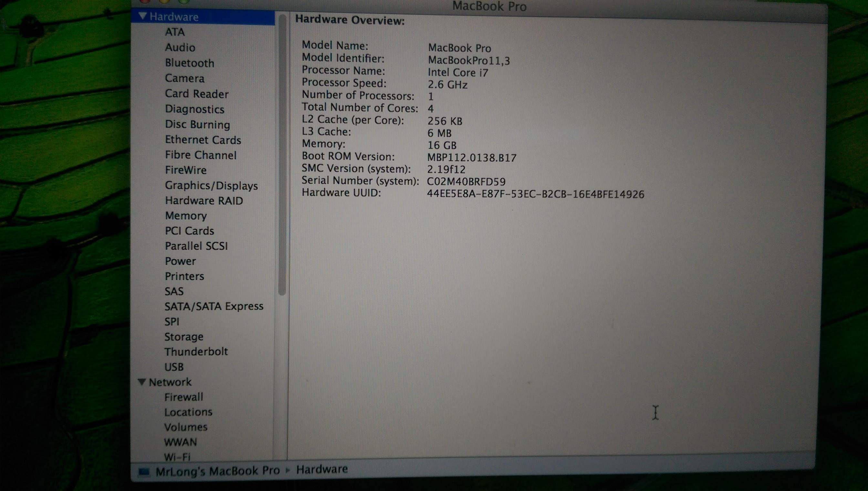
Task: Collapse the Hardware disclosure triangle
Action: click(x=143, y=16)
